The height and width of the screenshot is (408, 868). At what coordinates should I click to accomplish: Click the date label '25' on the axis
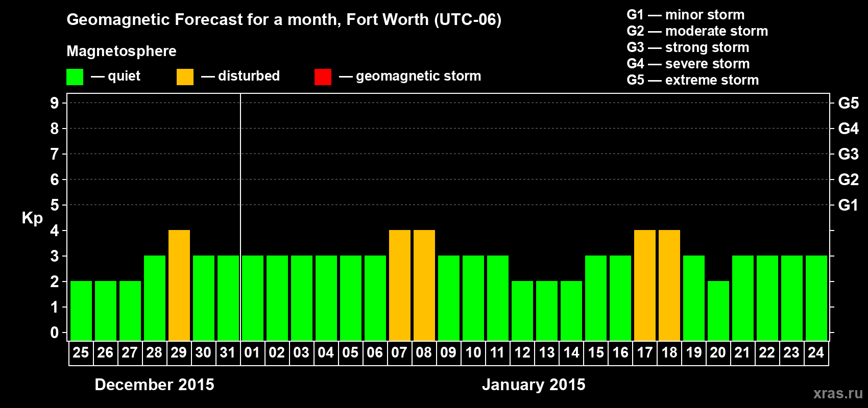pyautogui.click(x=81, y=352)
